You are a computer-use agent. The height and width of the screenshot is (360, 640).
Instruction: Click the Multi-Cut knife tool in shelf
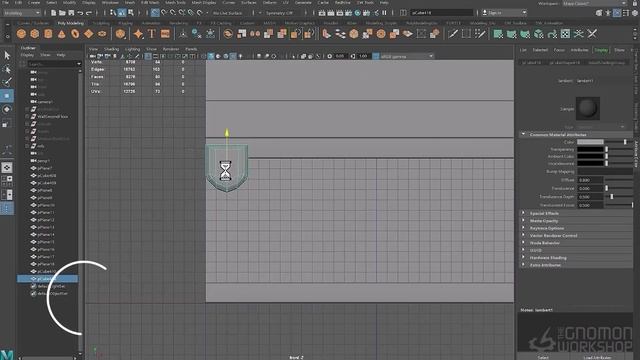click(x=453, y=34)
